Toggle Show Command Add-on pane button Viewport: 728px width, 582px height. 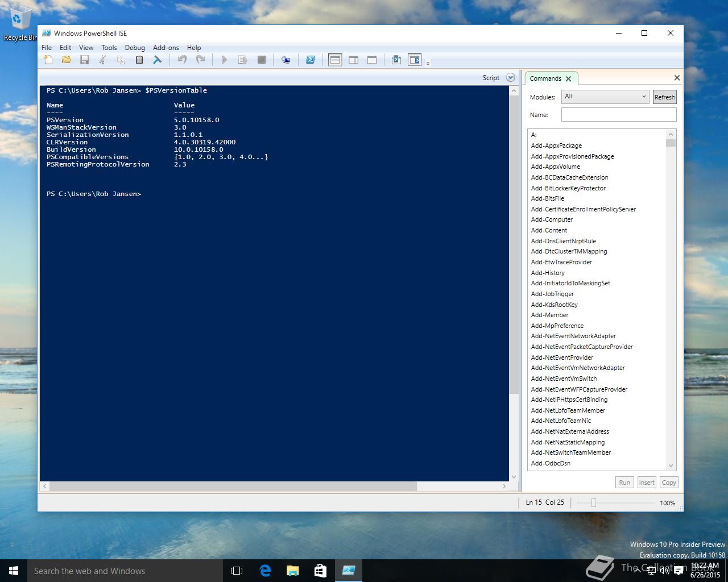[x=415, y=60]
